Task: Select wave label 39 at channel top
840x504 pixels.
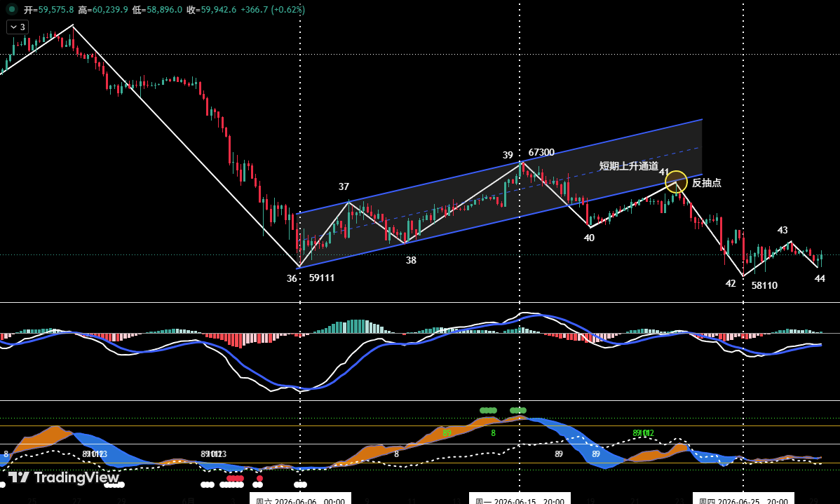Action: (508, 156)
